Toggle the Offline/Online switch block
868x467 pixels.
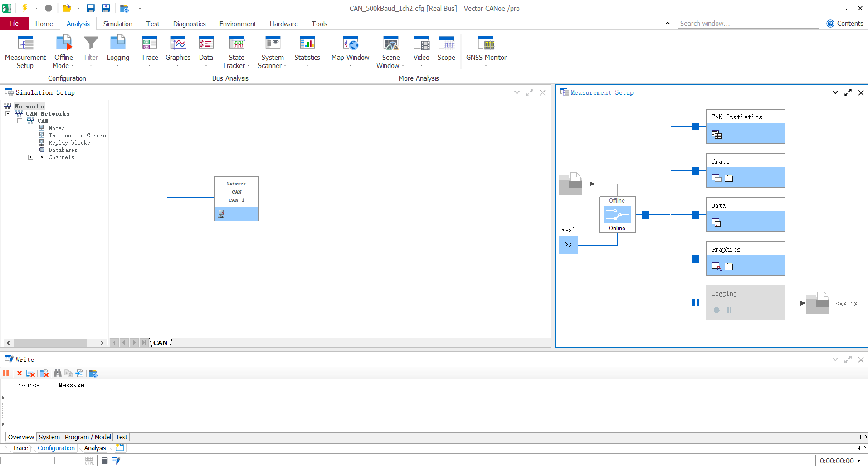[x=617, y=214]
